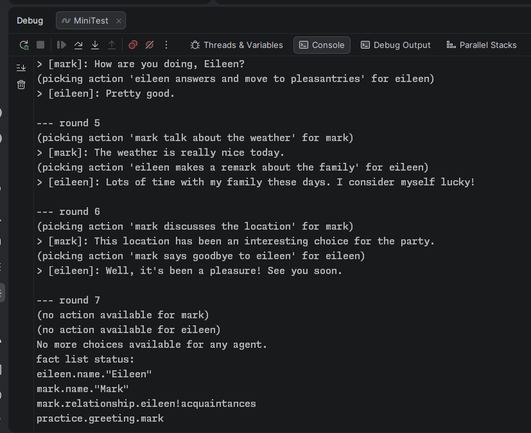Open the more actions menu in the debug toolbar

[166, 45]
